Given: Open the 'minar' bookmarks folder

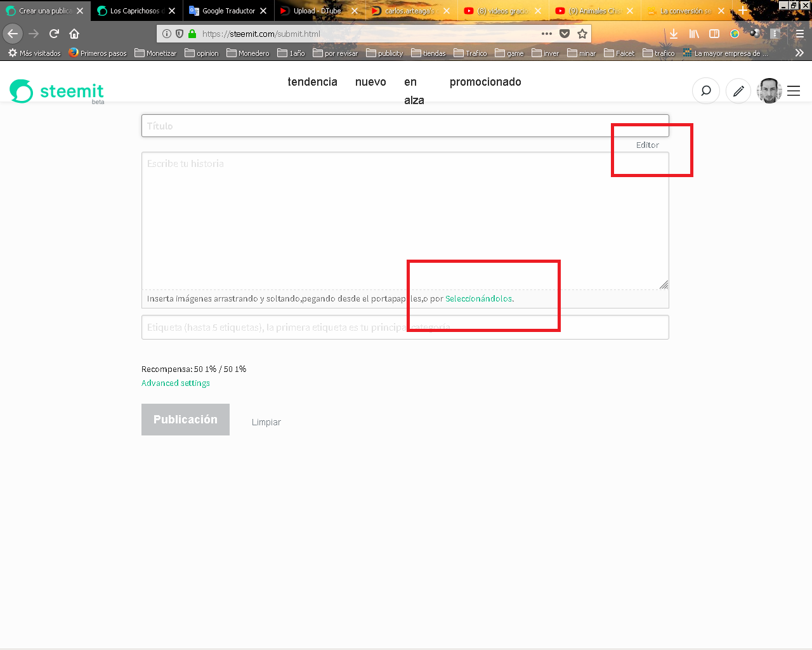Looking at the screenshot, I should pyautogui.click(x=582, y=53).
